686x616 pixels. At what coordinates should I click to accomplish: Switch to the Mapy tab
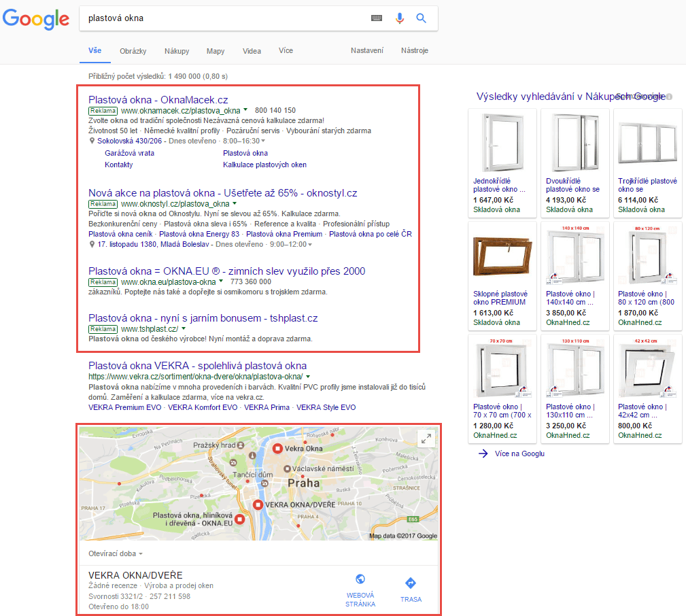pyautogui.click(x=216, y=51)
